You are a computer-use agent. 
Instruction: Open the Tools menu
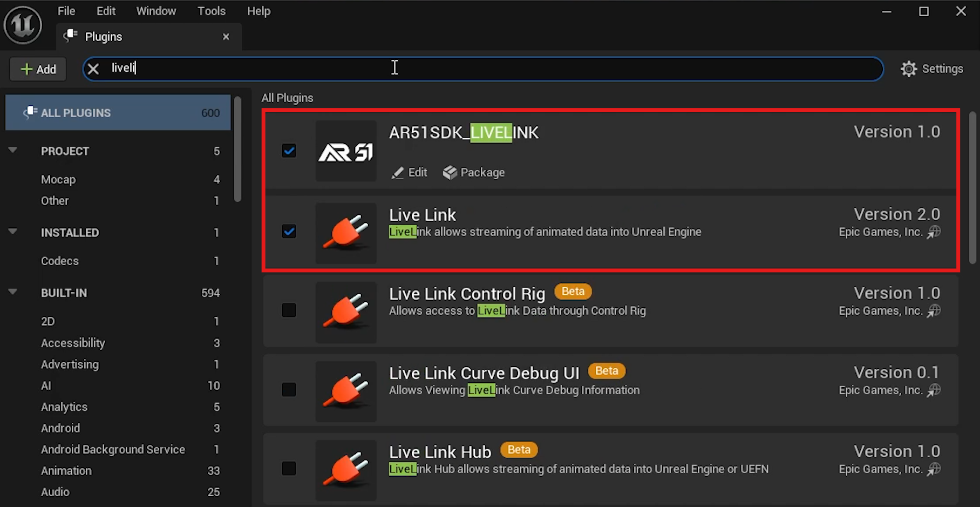(212, 11)
